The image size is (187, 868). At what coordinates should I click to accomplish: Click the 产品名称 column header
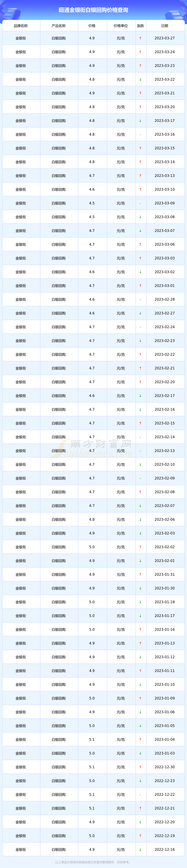(59, 26)
